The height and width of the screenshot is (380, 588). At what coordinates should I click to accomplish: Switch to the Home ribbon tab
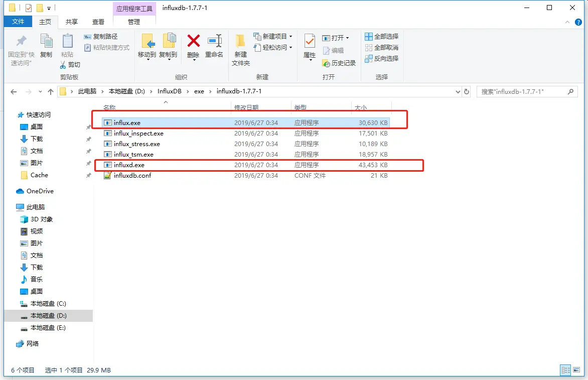pyautogui.click(x=45, y=22)
